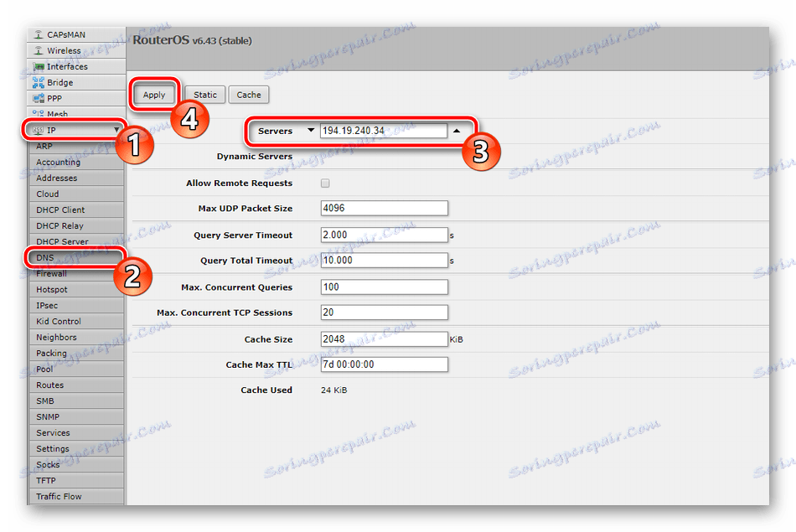Open the Packing submenu
796x532 pixels.
tap(76, 354)
